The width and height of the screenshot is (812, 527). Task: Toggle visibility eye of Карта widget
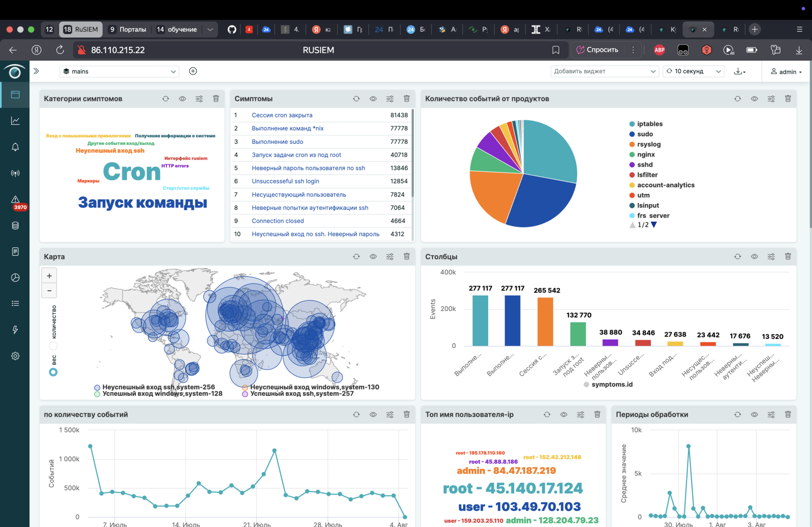tap(373, 256)
